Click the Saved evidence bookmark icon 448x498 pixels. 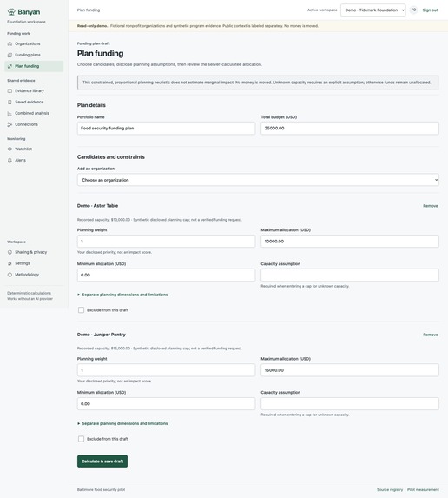[10, 102]
